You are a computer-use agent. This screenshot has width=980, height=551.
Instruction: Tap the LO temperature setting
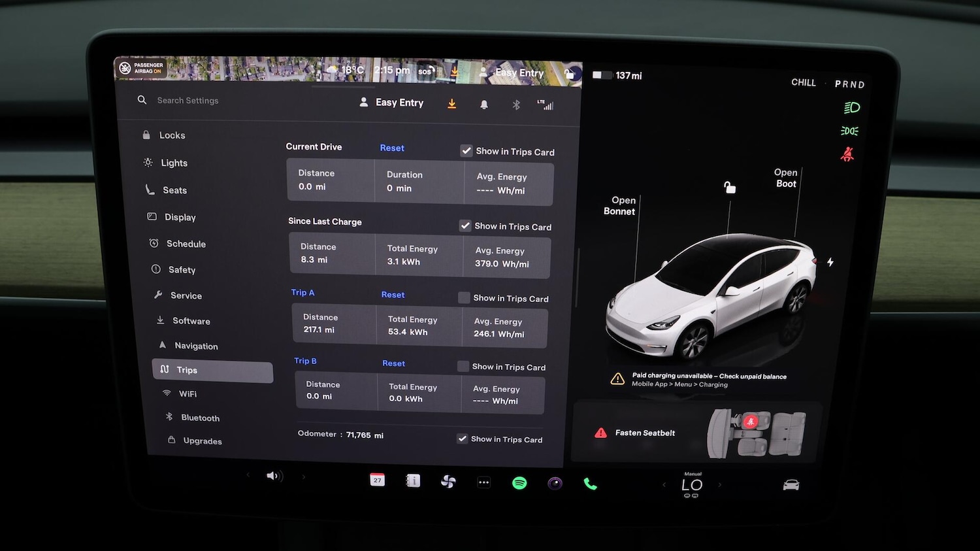click(x=693, y=485)
